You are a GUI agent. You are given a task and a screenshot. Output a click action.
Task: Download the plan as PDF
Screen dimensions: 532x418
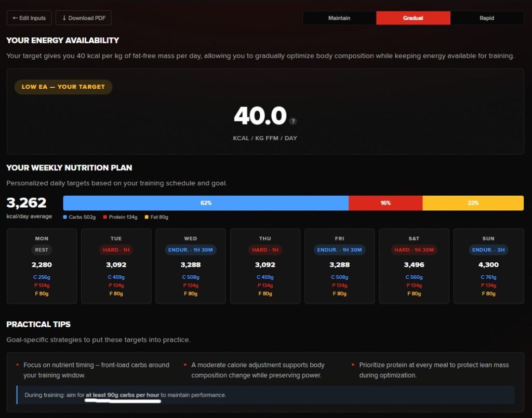click(x=84, y=18)
